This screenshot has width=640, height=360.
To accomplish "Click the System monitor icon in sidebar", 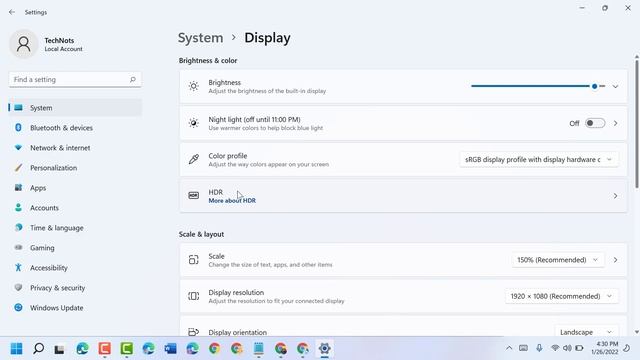I will (18, 108).
